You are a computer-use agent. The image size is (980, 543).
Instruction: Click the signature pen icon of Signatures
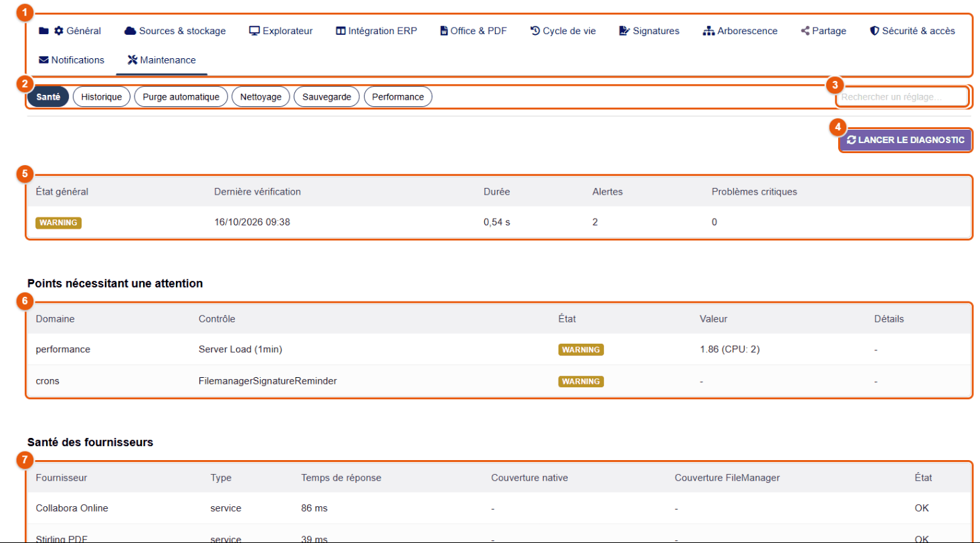[x=625, y=31]
